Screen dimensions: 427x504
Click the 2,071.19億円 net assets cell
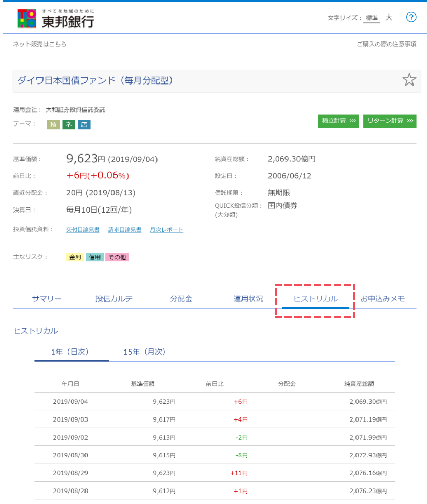click(x=368, y=419)
